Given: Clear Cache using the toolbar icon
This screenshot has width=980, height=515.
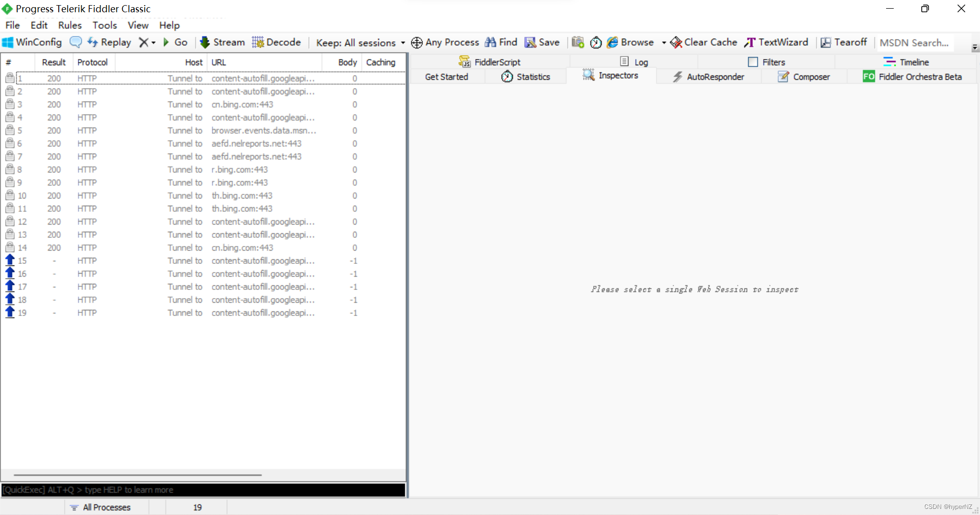Looking at the screenshot, I should click(703, 42).
